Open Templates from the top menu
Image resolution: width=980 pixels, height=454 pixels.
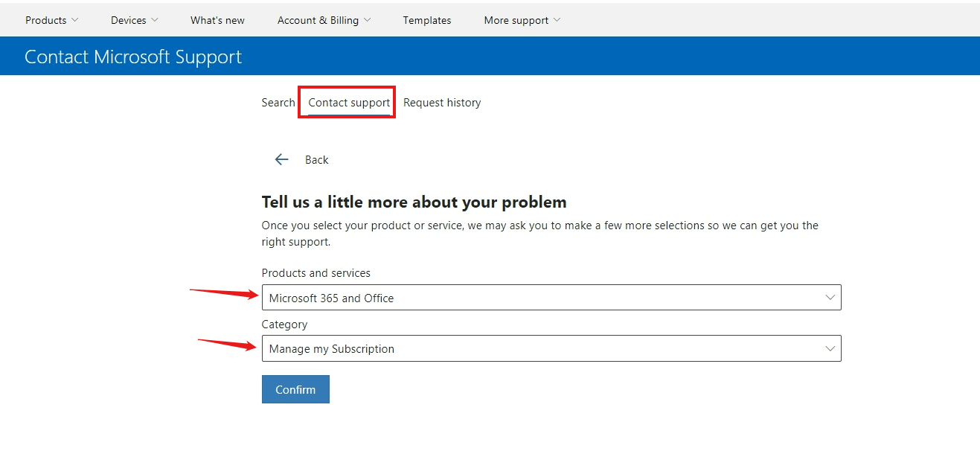(x=426, y=20)
